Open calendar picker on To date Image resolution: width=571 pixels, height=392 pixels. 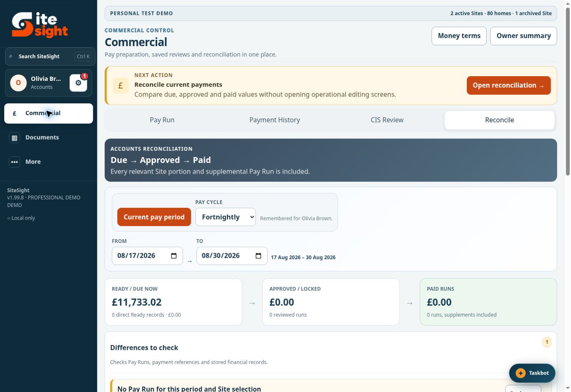click(x=258, y=256)
